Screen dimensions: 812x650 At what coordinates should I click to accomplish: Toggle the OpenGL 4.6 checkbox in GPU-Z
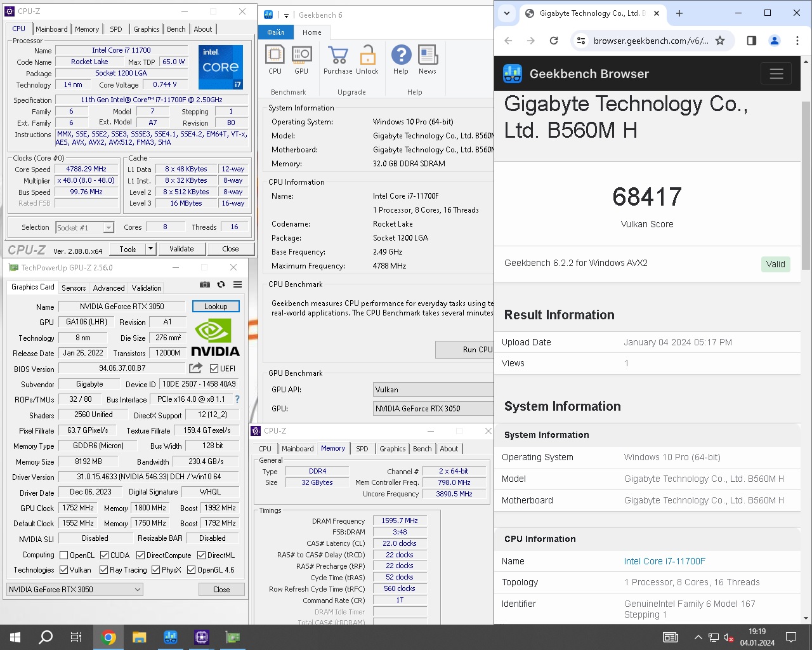[191, 570]
